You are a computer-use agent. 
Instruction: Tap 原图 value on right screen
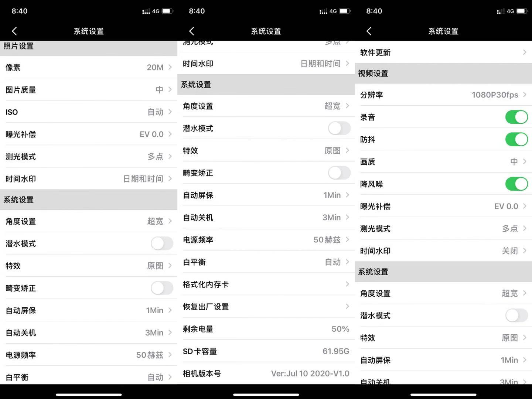pos(510,338)
